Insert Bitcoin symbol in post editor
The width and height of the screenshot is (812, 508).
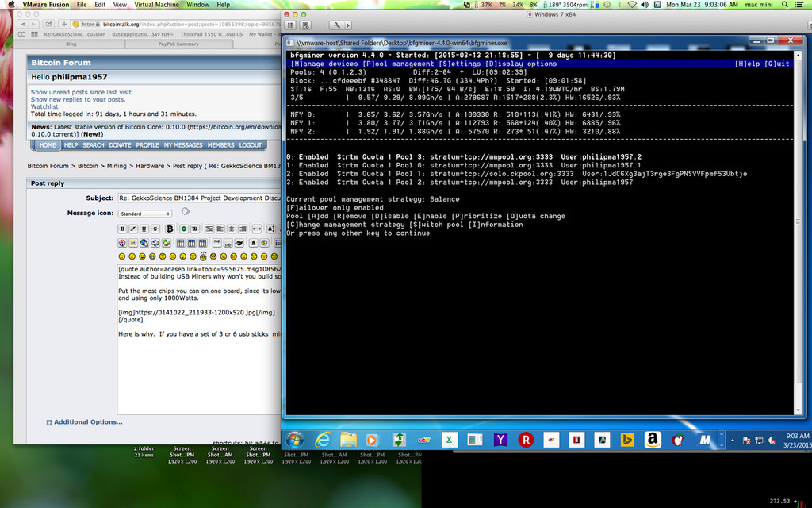coord(170,229)
